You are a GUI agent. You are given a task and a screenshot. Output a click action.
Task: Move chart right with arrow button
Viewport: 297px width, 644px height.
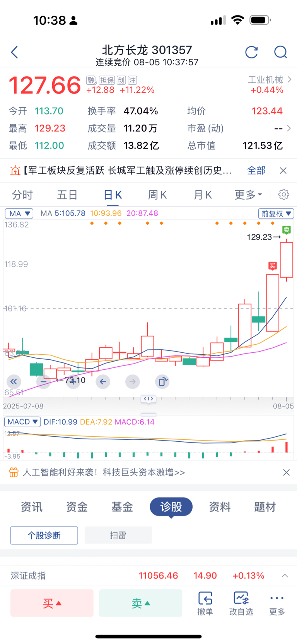pos(133,382)
